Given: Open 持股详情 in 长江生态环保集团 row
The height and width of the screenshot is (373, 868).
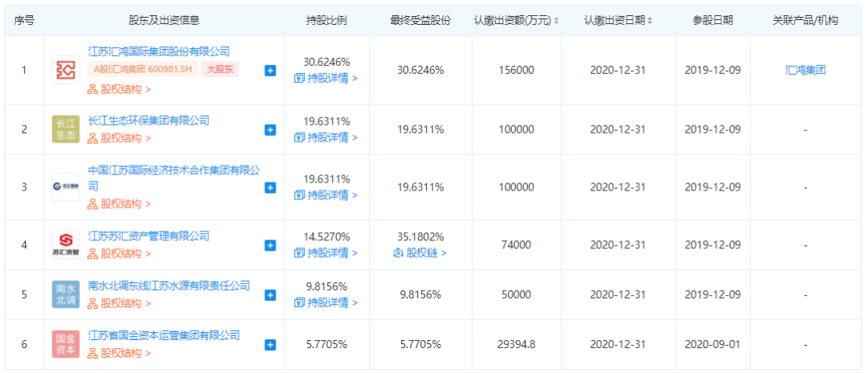Looking at the screenshot, I should (x=326, y=137).
